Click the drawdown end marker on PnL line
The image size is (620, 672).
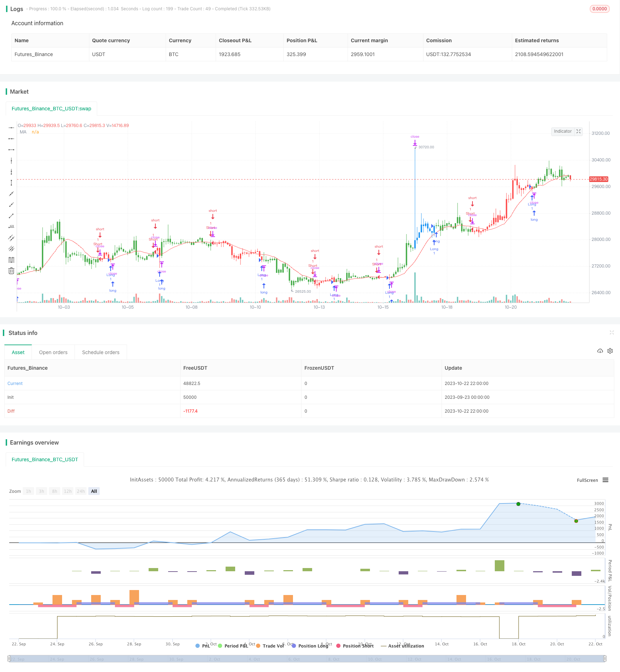(x=576, y=521)
